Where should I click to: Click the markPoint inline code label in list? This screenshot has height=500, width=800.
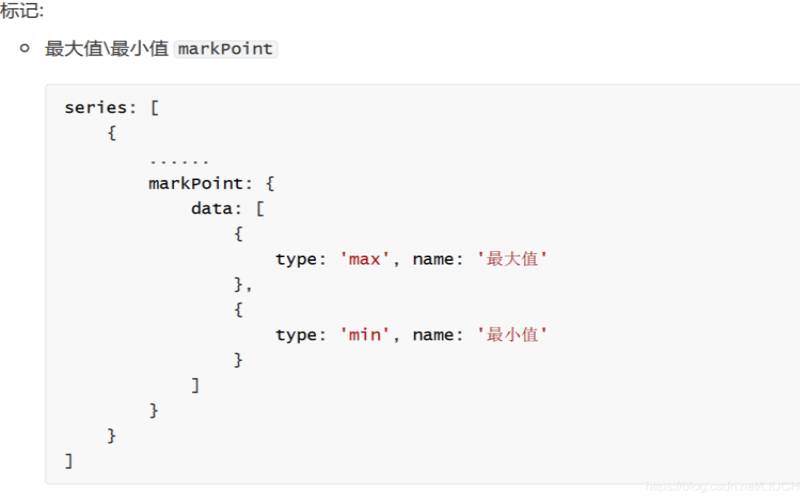pos(225,48)
